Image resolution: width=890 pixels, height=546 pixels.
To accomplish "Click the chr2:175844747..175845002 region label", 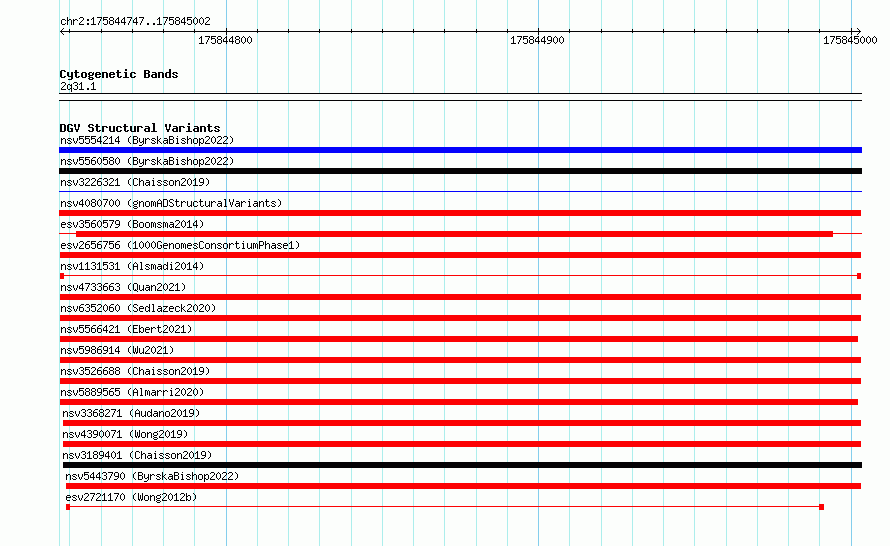I will (135, 21).
